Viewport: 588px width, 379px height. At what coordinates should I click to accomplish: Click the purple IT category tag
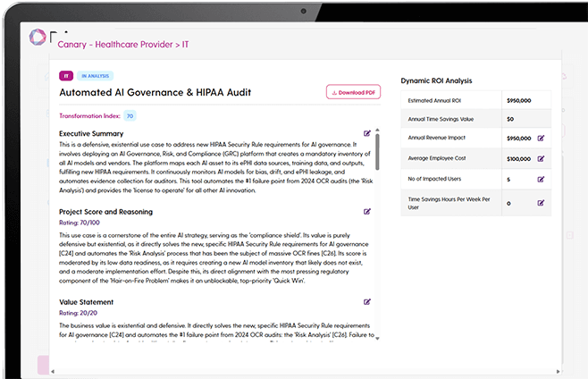click(65, 76)
